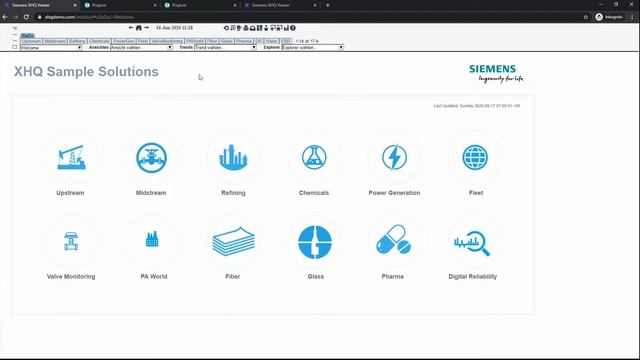This screenshot has width=640, height=360.
Task: Click the XHQ toolbar back arrow
Action: tap(131, 28)
